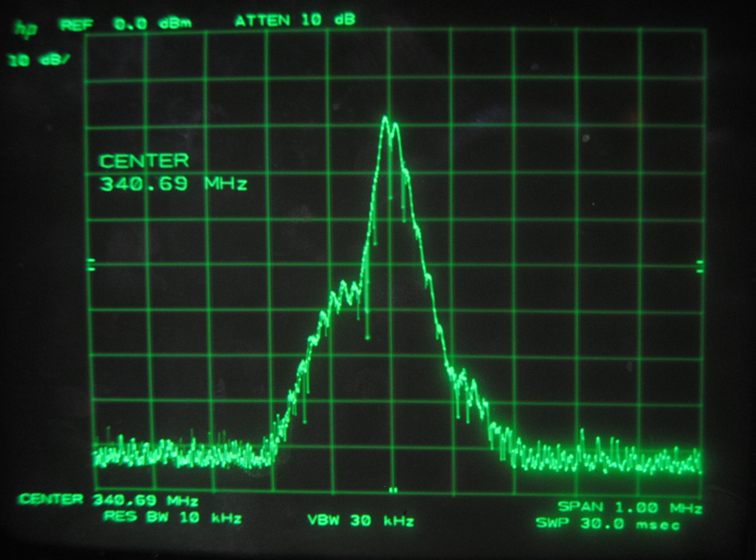The height and width of the screenshot is (560, 756).
Task: Click the SWP 30.0 msec readout
Action: pyautogui.click(x=608, y=523)
